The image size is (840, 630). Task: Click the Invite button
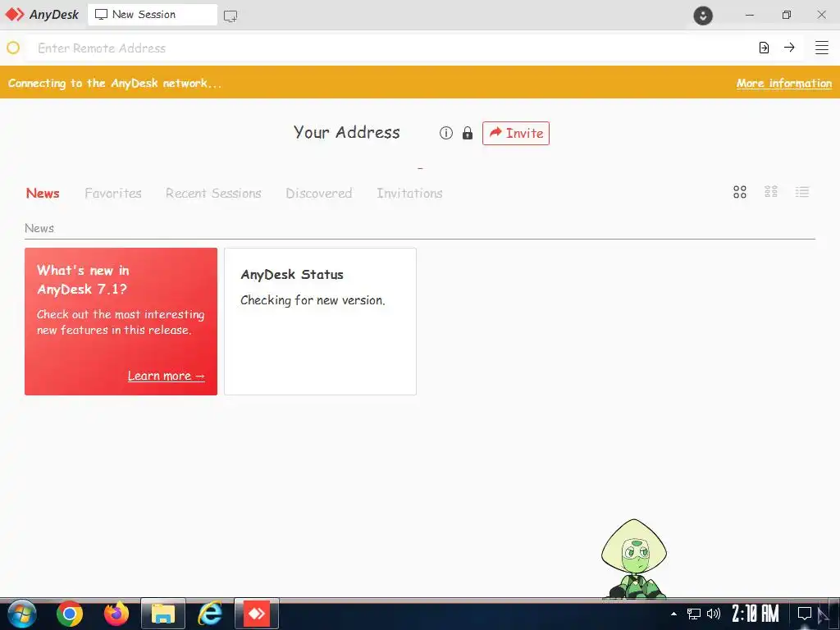point(516,133)
